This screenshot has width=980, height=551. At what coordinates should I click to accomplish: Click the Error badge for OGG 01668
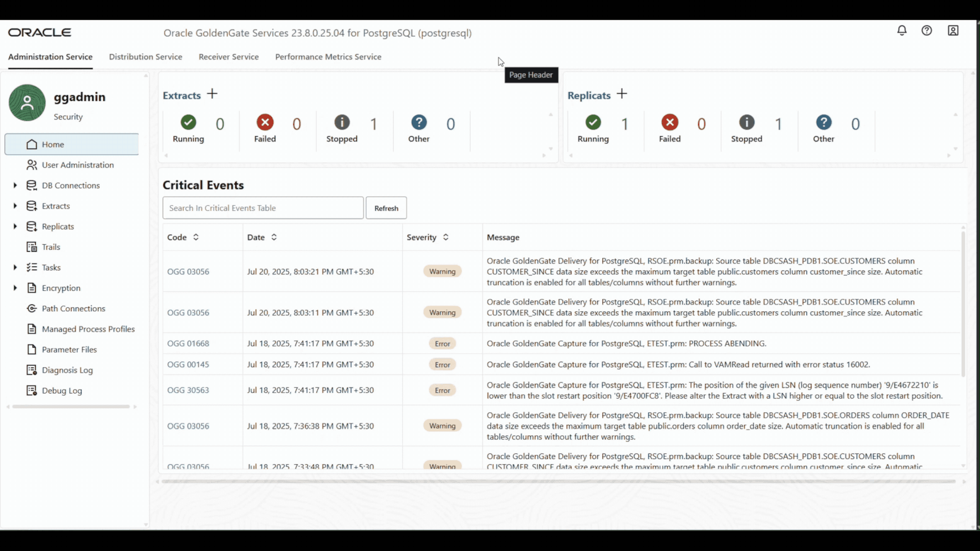(442, 344)
